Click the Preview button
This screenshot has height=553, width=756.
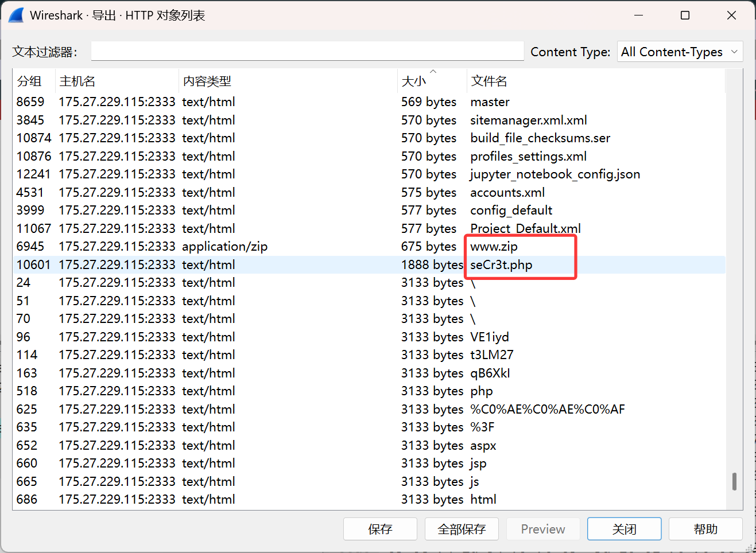tap(543, 529)
